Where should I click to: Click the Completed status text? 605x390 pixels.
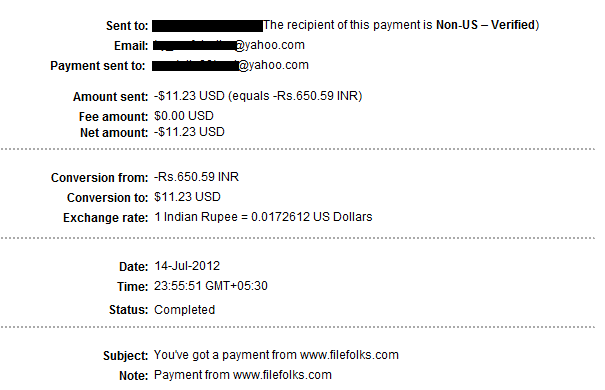184,310
